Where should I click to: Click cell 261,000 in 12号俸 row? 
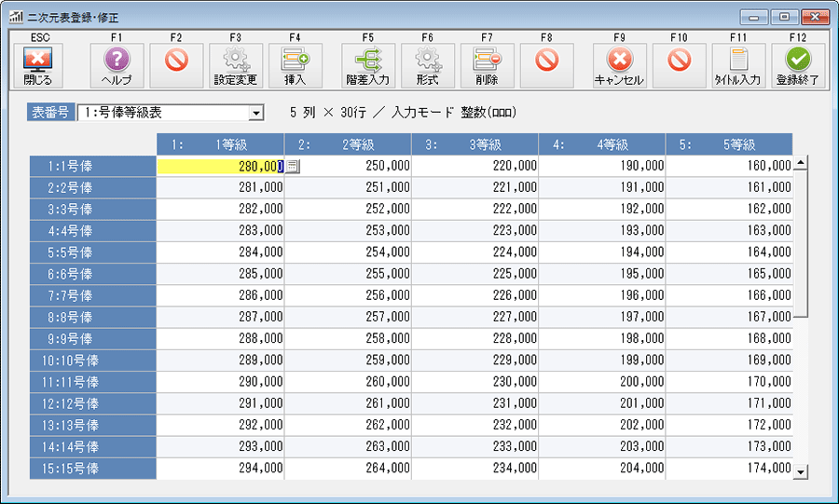click(x=348, y=403)
